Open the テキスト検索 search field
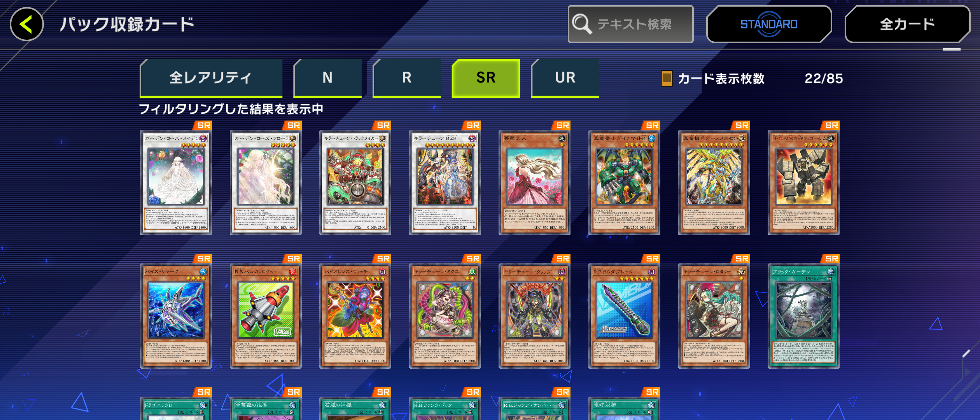The width and height of the screenshot is (980, 420). click(630, 24)
